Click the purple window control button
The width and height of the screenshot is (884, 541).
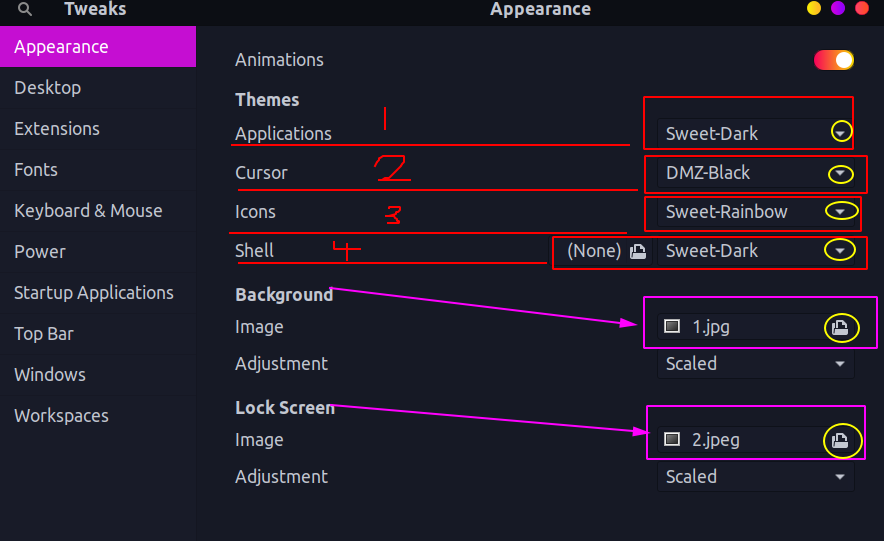(838, 9)
